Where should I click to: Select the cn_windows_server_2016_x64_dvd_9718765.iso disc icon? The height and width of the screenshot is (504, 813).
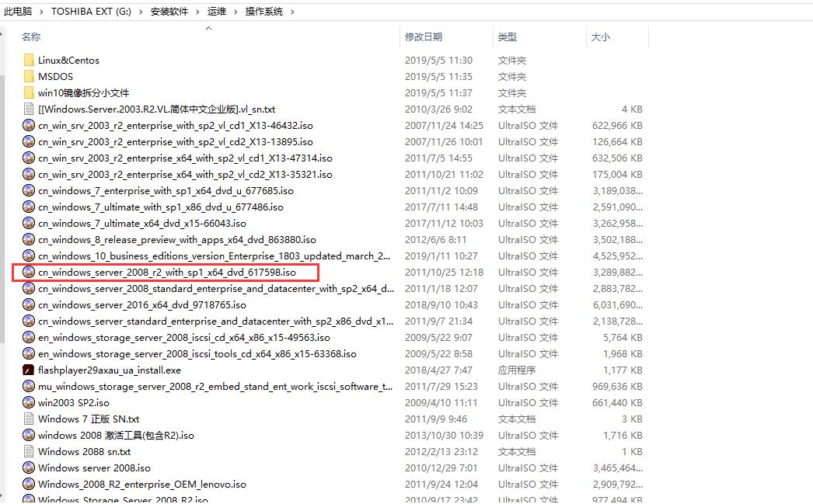point(29,304)
